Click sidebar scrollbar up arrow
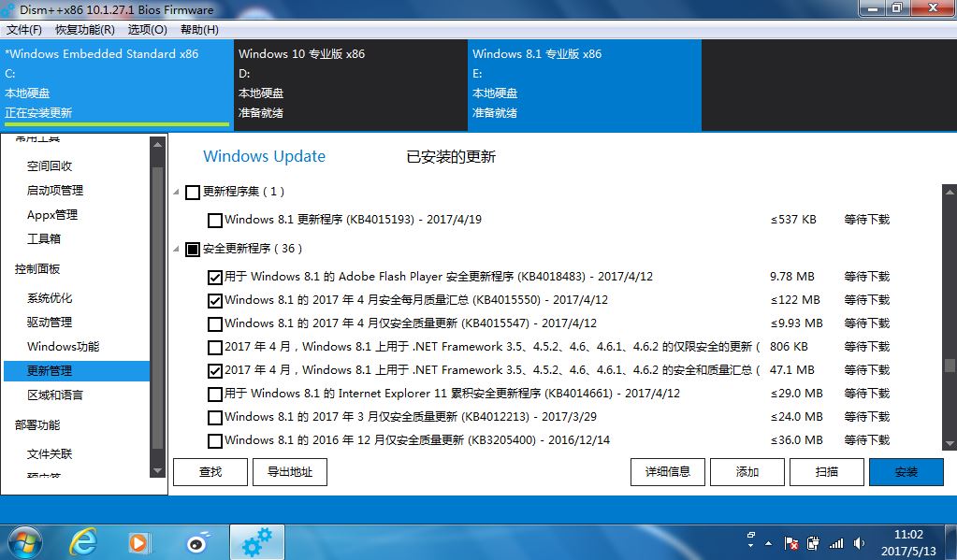957x560 pixels. pos(157,144)
